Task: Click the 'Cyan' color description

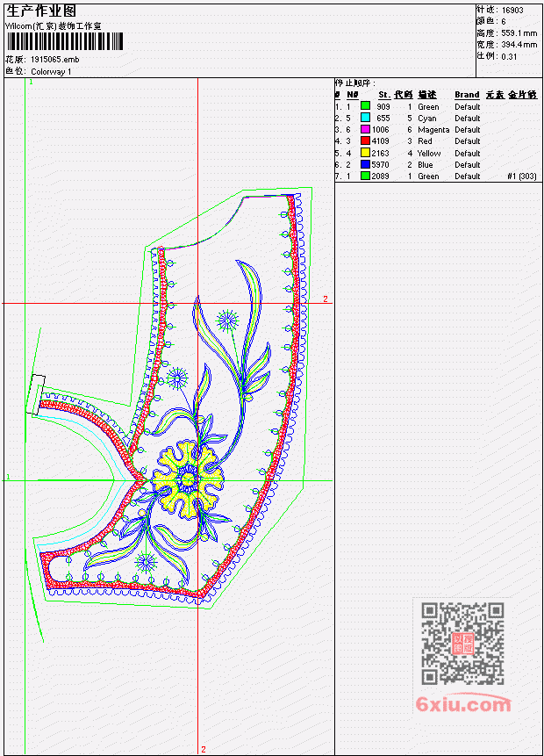Action: [x=427, y=119]
